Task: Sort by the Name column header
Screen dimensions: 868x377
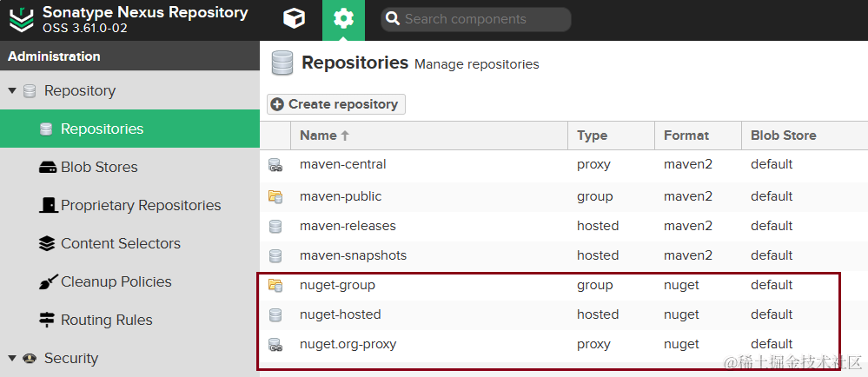Action: (429, 136)
